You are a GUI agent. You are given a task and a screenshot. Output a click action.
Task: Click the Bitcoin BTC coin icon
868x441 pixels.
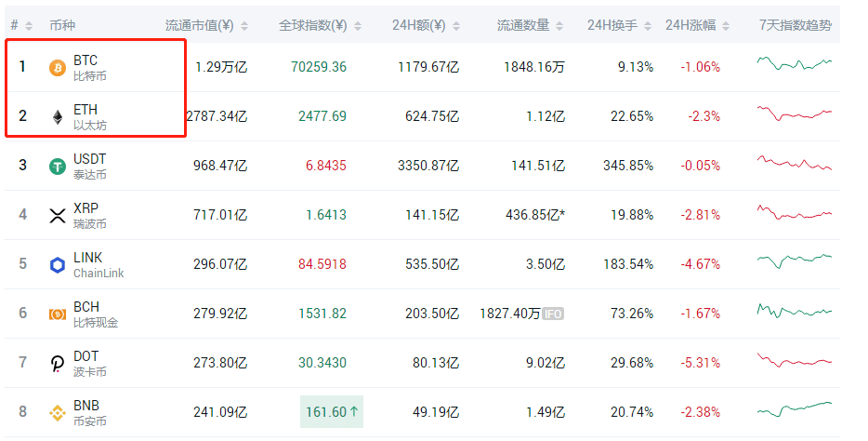57,67
